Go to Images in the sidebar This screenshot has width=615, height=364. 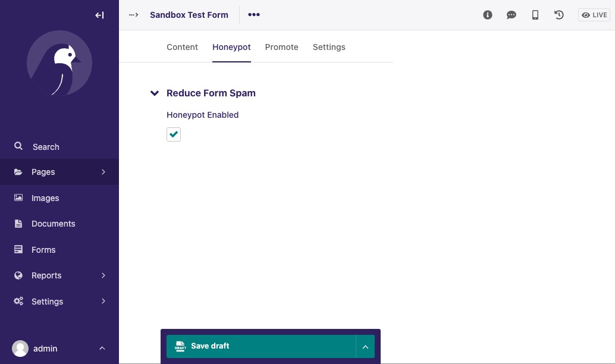[59, 198]
